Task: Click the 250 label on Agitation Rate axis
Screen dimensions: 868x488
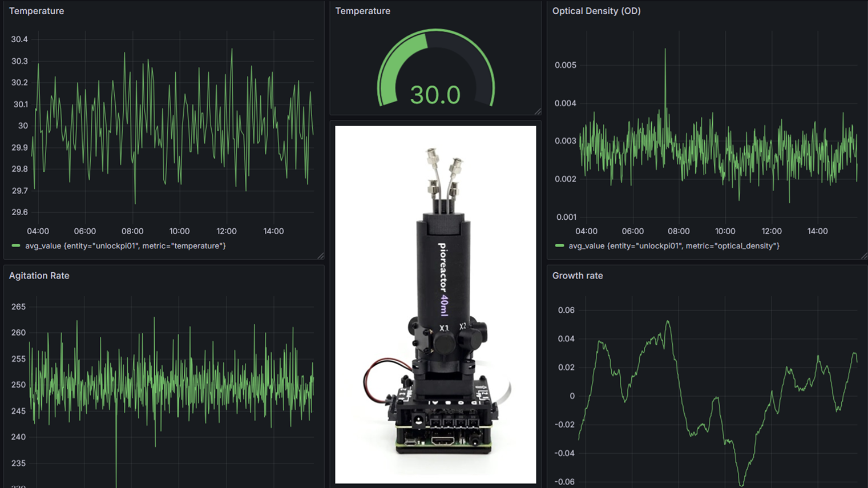Action: point(18,385)
